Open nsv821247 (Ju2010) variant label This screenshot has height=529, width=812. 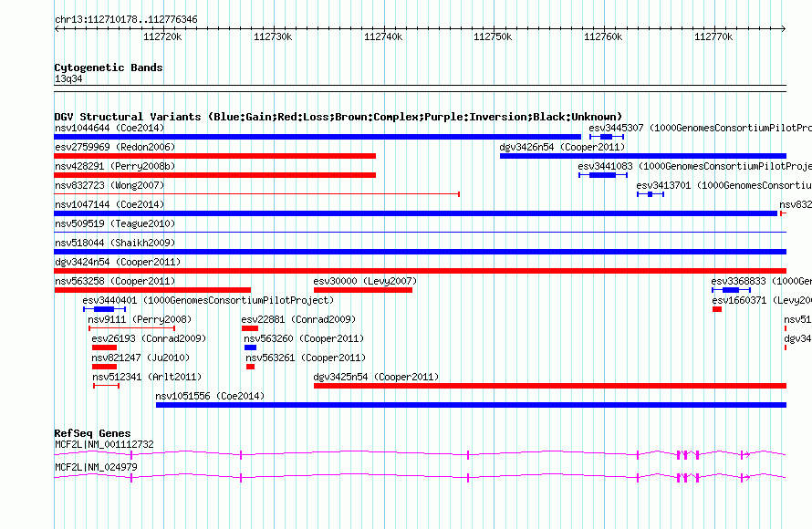point(141,358)
